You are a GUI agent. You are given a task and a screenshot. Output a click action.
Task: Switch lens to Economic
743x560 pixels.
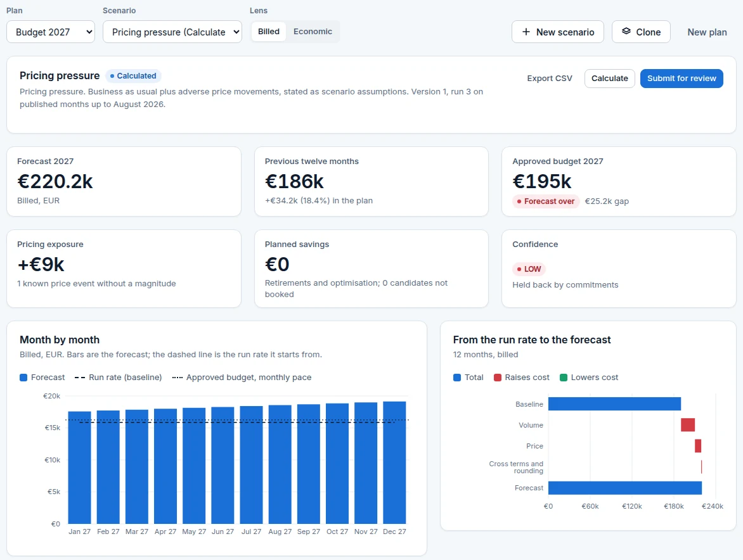(313, 31)
